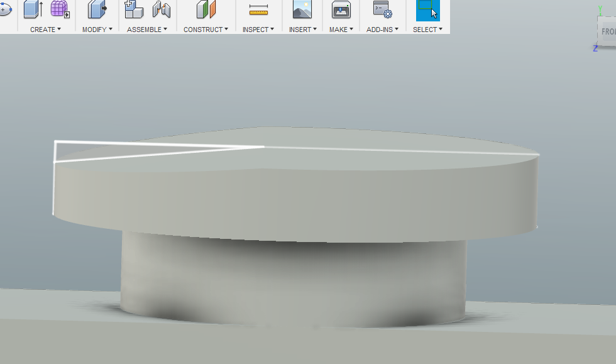Open the INSERT dropdown menu
This screenshot has width=616, height=364.
(303, 30)
